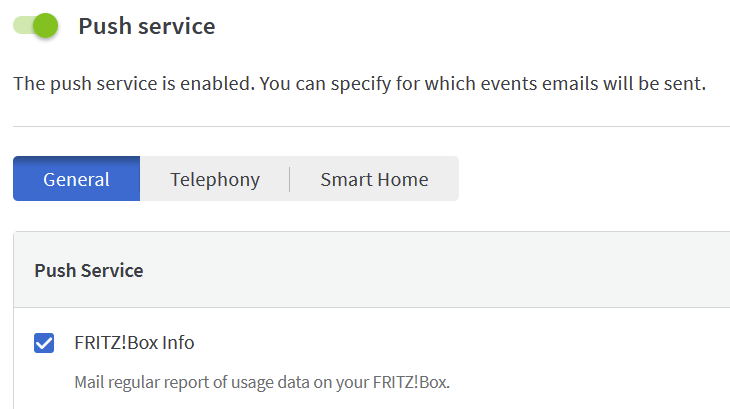Disable the Push service toggle switch
730x409 pixels.
coord(36,26)
